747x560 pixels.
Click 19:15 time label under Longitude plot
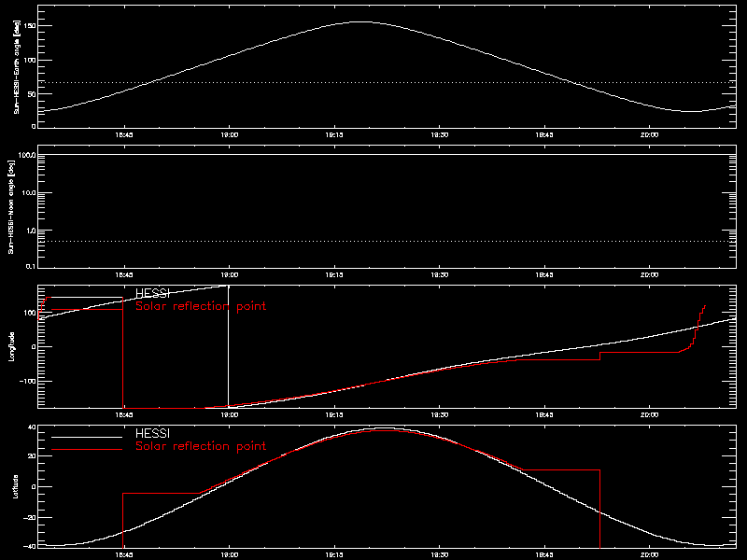point(334,414)
